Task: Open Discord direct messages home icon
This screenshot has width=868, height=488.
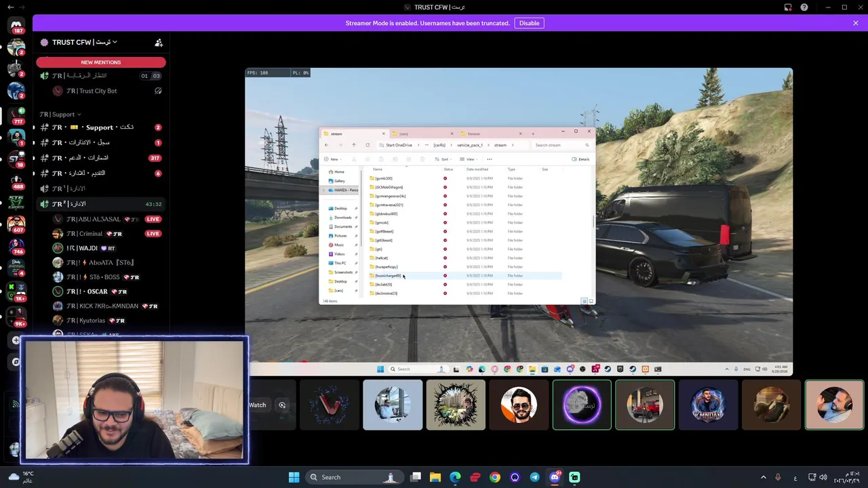Action: (x=16, y=24)
